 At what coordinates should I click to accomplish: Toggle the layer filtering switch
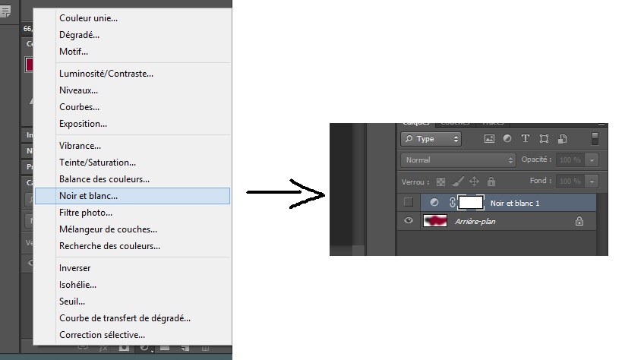[x=595, y=139]
